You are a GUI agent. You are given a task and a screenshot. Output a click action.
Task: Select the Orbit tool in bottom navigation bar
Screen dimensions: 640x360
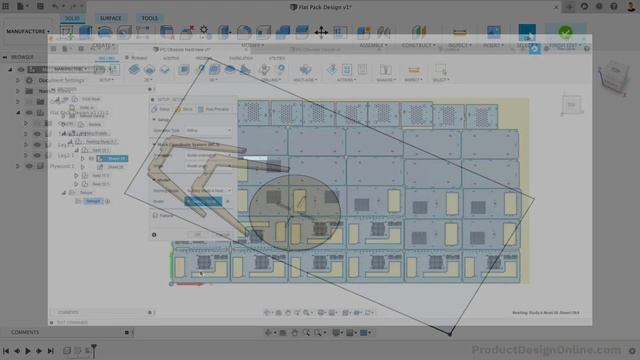coord(269,333)
